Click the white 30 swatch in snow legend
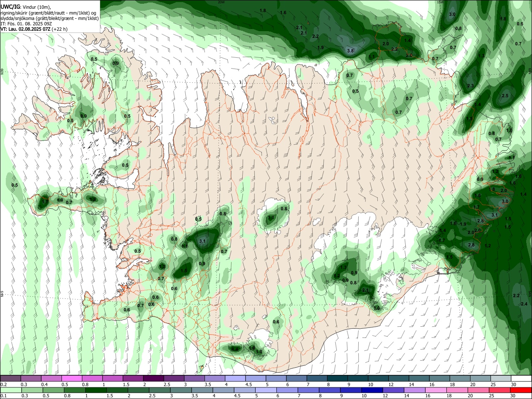 (521, 378)
